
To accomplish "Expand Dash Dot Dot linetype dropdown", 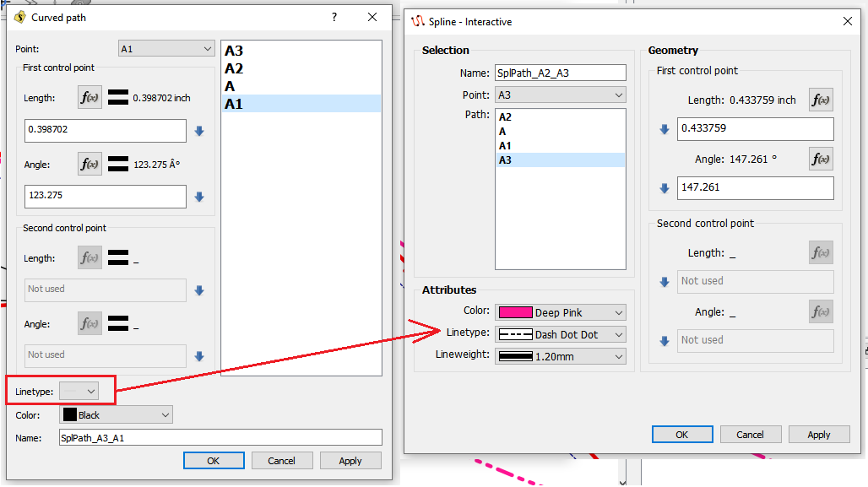I will pos(560,334).
